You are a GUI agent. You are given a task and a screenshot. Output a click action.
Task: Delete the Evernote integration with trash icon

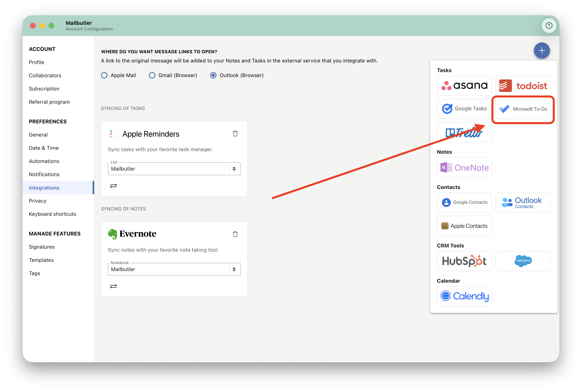click(235, 234)
